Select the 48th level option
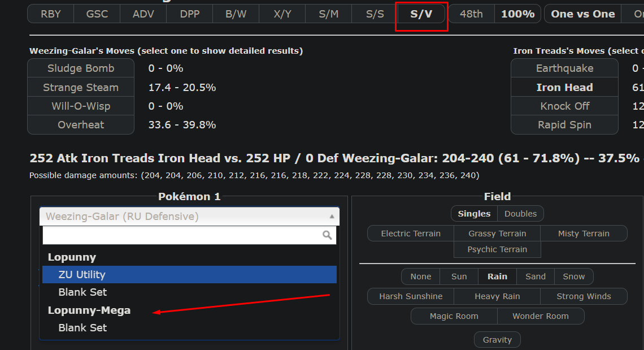Screen dimensions: 644x350 471,14
